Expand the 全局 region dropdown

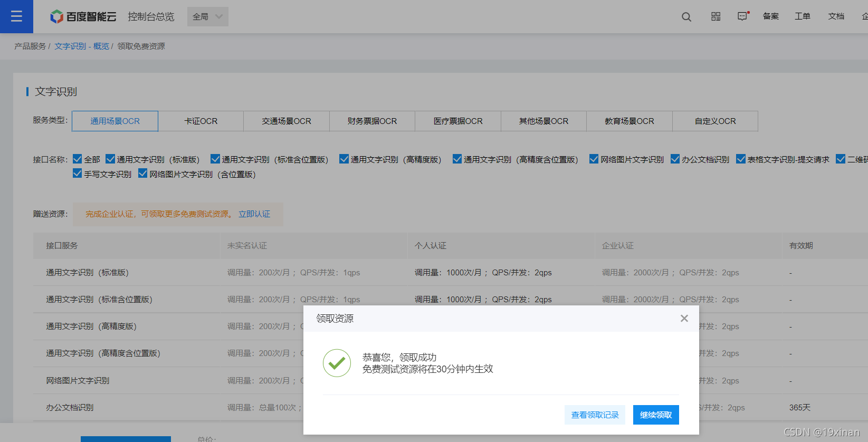pyautogui.click(x=208, y=17)
